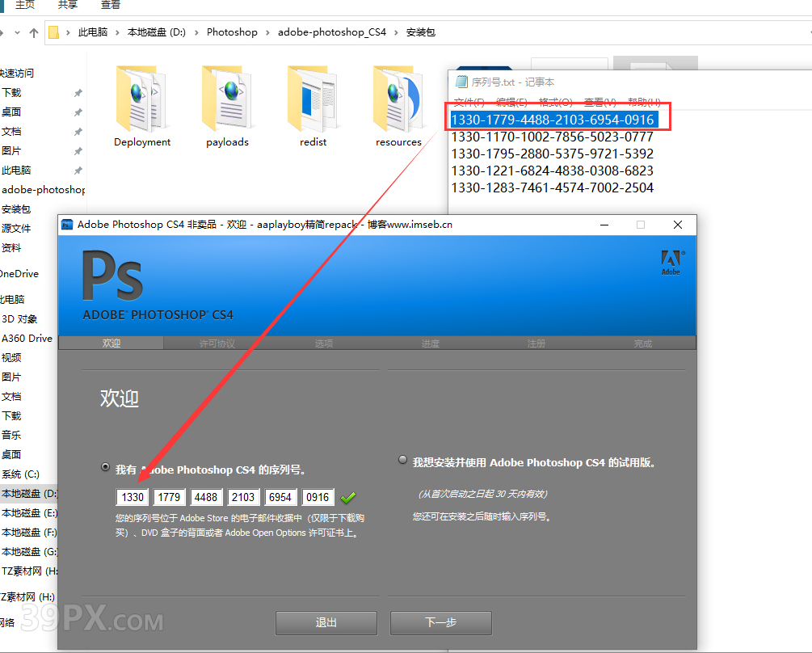812x653 pixels.
Task: Click the first serial input box showing 1330
Action: [x=132, y=498]
